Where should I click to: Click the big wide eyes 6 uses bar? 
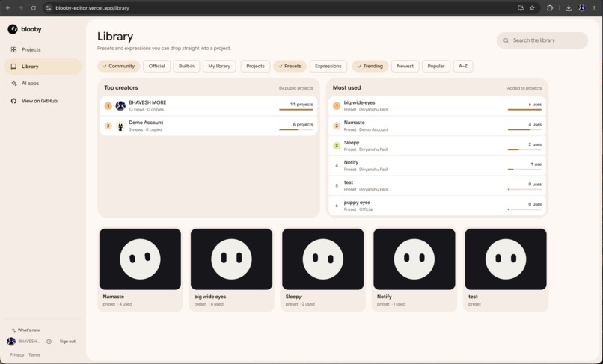point(524,110)
